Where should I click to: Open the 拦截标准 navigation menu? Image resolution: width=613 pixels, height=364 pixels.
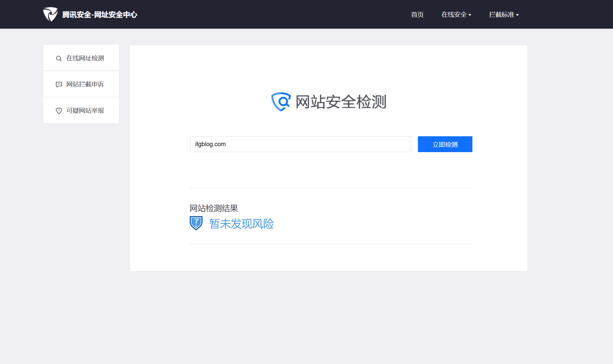(x=501, y=15)
